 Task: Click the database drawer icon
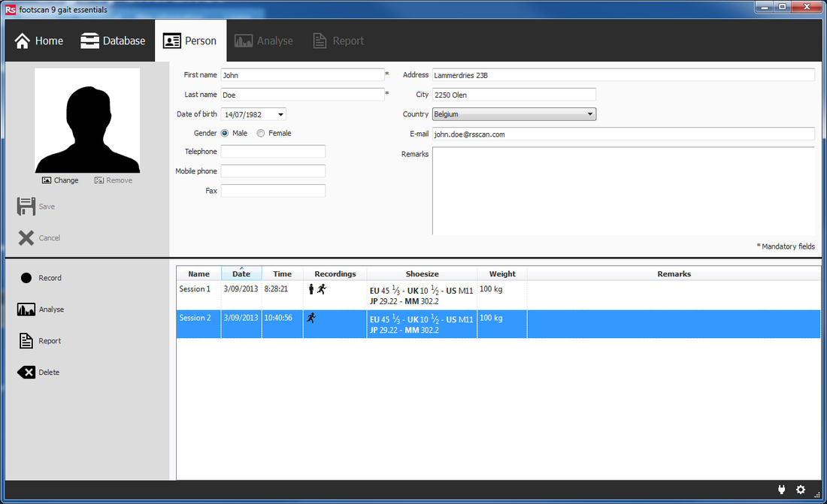89,41
